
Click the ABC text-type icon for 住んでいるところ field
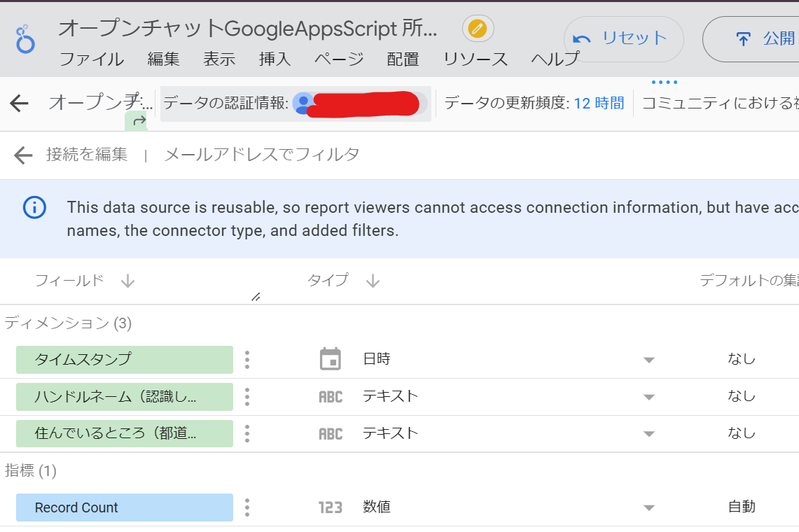tap(329, 433)
